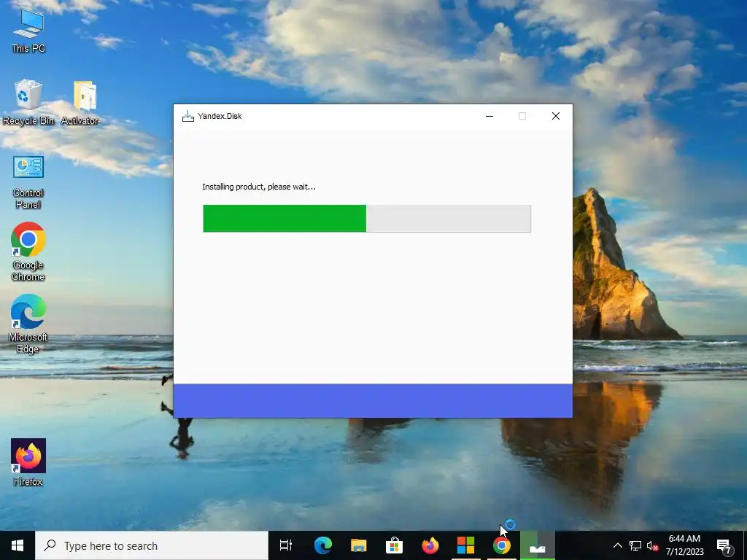Select Firefox desktop shortcut

(x=28, y=462)
